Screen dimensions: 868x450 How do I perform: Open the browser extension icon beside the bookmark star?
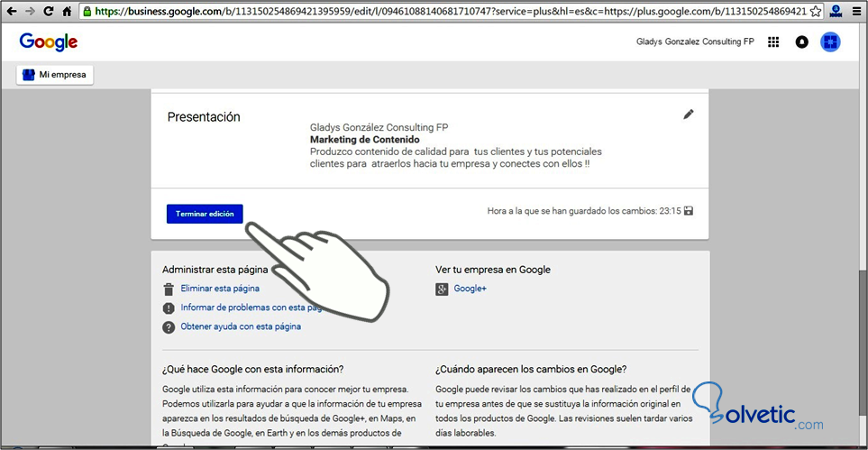837,11
